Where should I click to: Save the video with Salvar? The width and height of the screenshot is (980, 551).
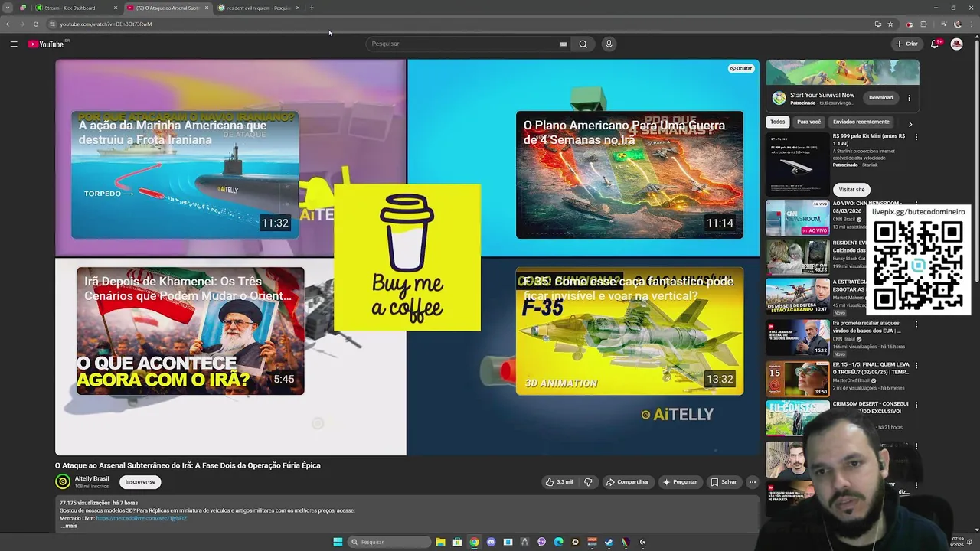[724, 482]
